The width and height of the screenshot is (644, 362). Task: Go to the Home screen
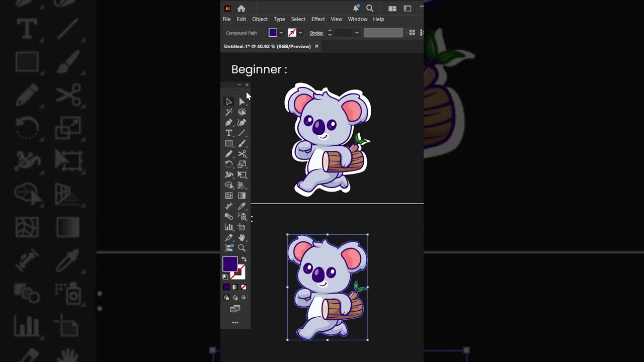[x=242, y=8]
